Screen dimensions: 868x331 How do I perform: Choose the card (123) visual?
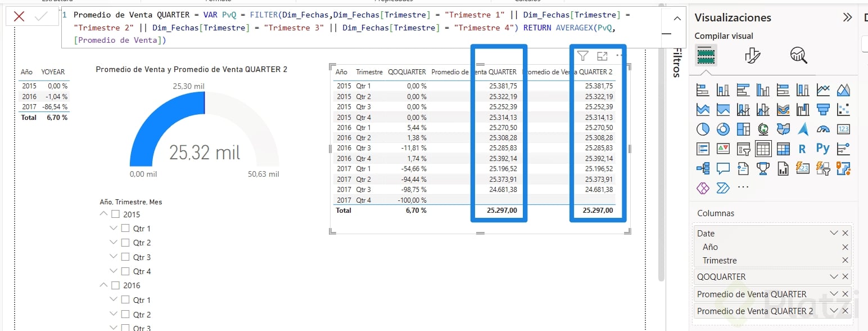pos(843,129)
